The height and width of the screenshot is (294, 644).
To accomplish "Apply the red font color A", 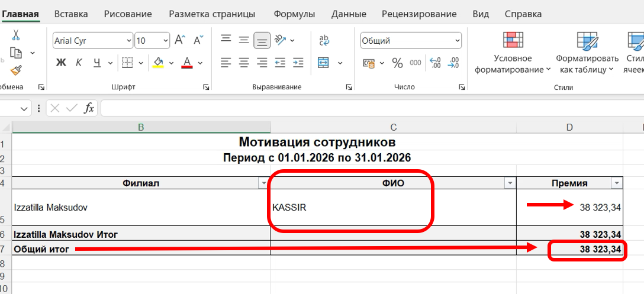I will point(187,63).
